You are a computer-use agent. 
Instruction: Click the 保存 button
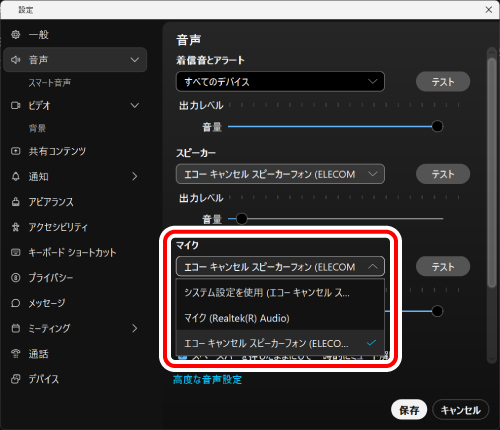click(409, 410)
